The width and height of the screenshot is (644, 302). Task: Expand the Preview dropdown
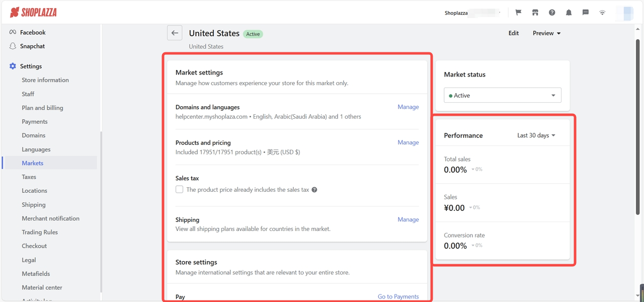click(x=546, y=33)
